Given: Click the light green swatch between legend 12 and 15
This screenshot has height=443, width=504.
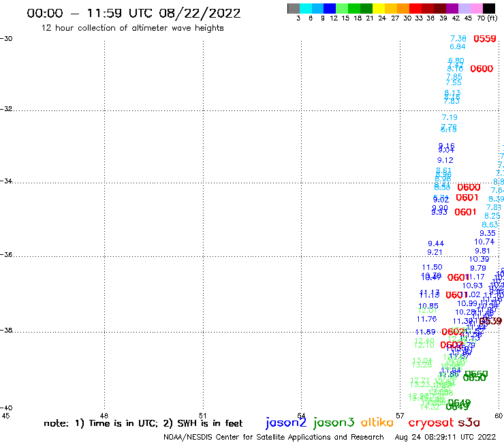Looking at the screenshot, I should [x=342, y=8].
